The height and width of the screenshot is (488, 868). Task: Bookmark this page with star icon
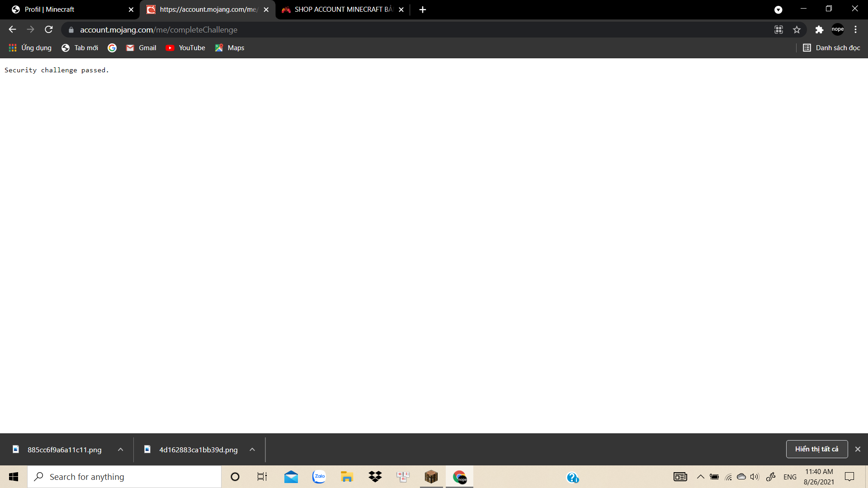tap(797, 29)
